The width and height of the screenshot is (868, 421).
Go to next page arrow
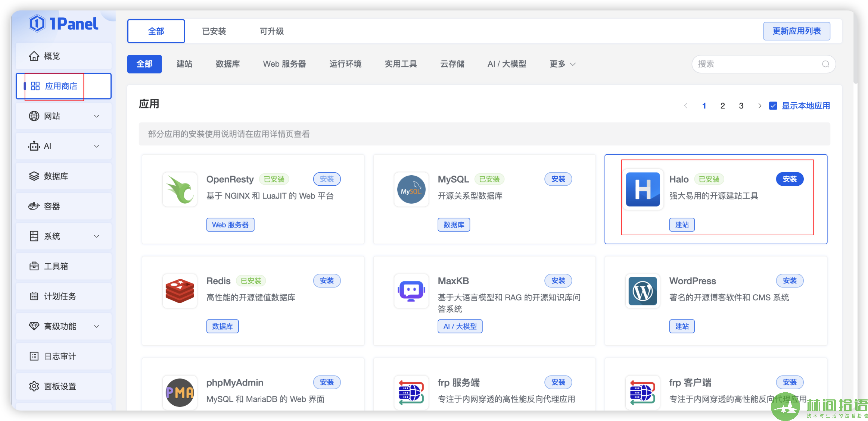(x=759, y=106)
